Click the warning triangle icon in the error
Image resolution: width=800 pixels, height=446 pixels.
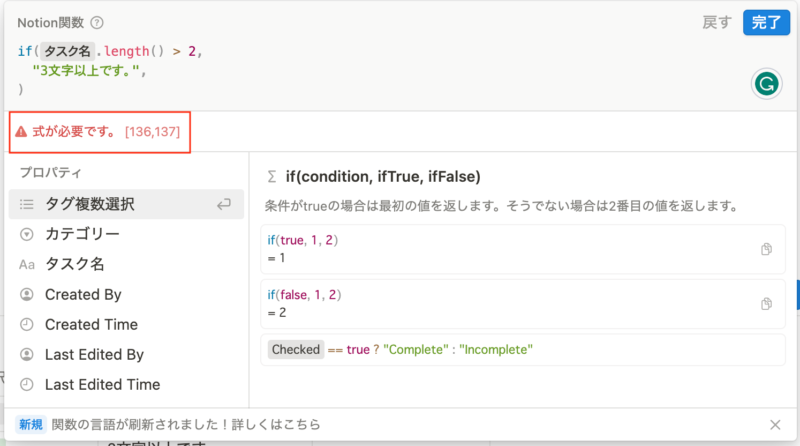(x=21, y=132)
